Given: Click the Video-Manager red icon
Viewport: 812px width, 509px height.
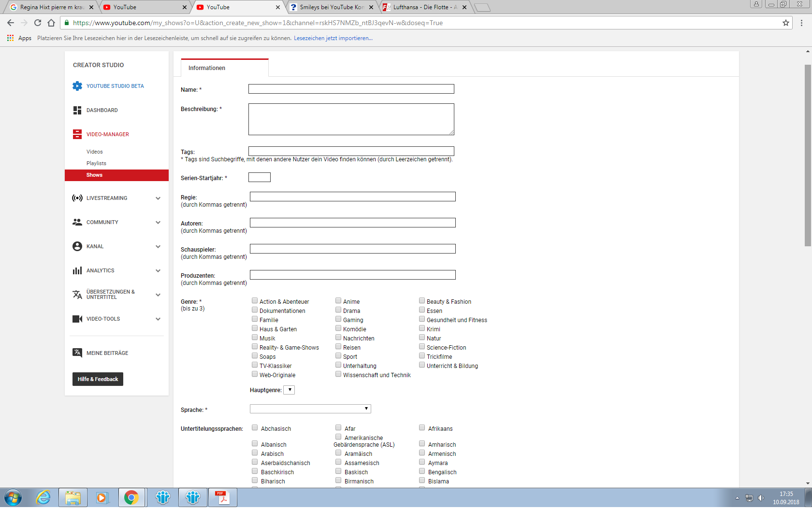Looking at the screenshot, I should click(77, 134).
